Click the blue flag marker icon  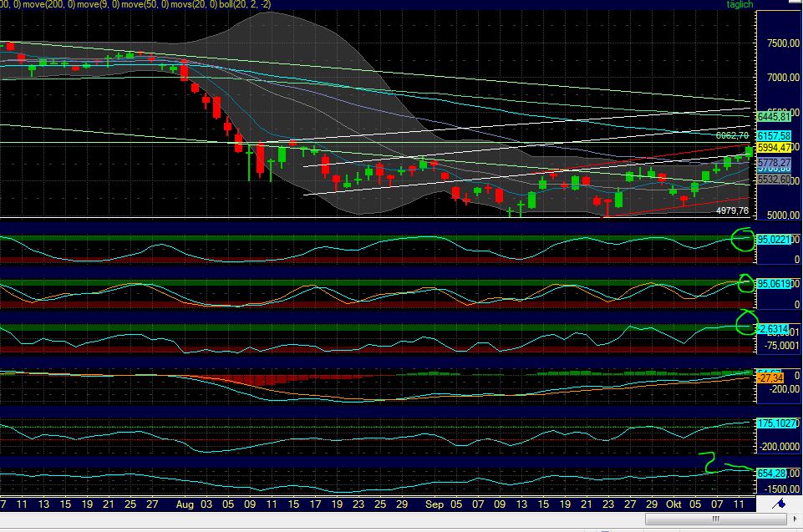click(780, 504)
